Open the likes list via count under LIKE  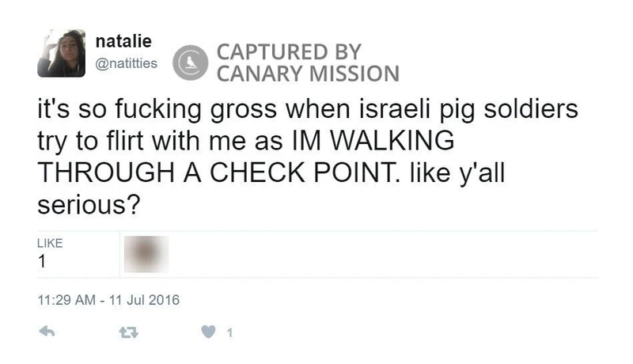click(42, 263)
